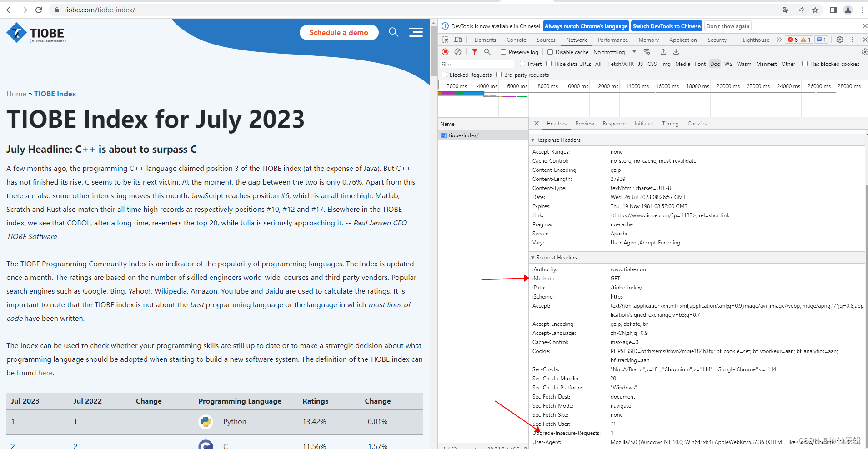Image resolution: width=868 pixels, height=449 pixels.
Task: Open the TIOBE Index breadcrumb link
Action: point(55,94)
